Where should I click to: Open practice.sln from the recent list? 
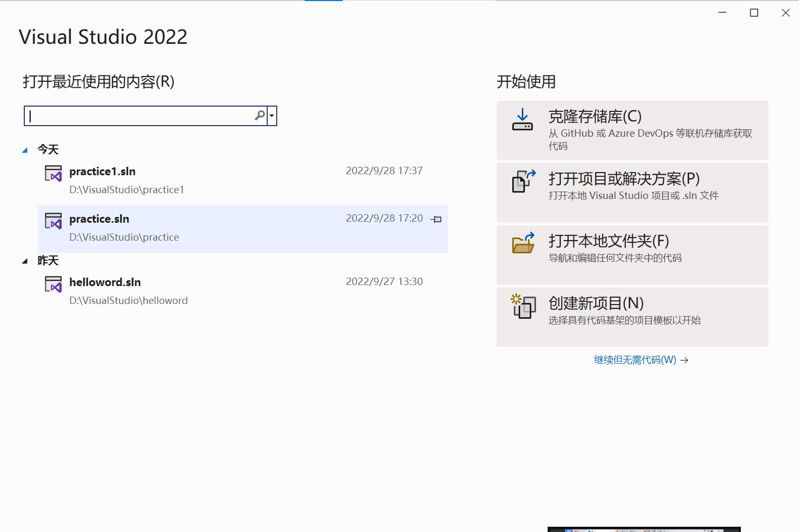[243, 229]
